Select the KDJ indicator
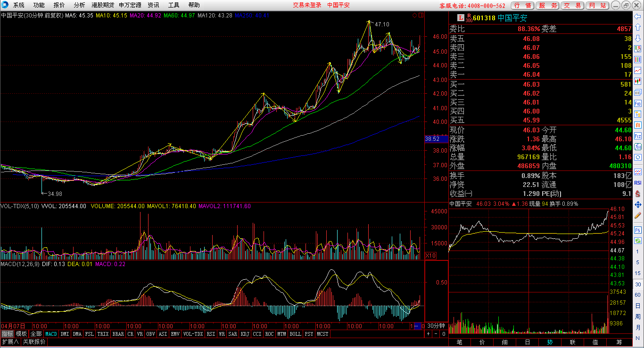 click(x=245, y=334)
